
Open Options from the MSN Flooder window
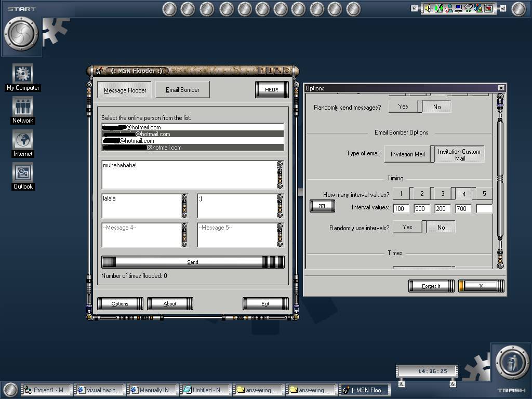tap(120, 303)
